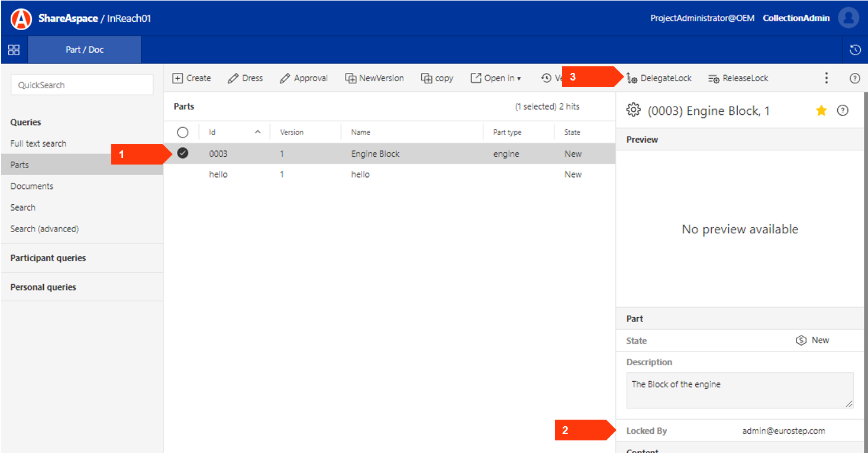
Task: Open the Documents query
Action: 32,186
